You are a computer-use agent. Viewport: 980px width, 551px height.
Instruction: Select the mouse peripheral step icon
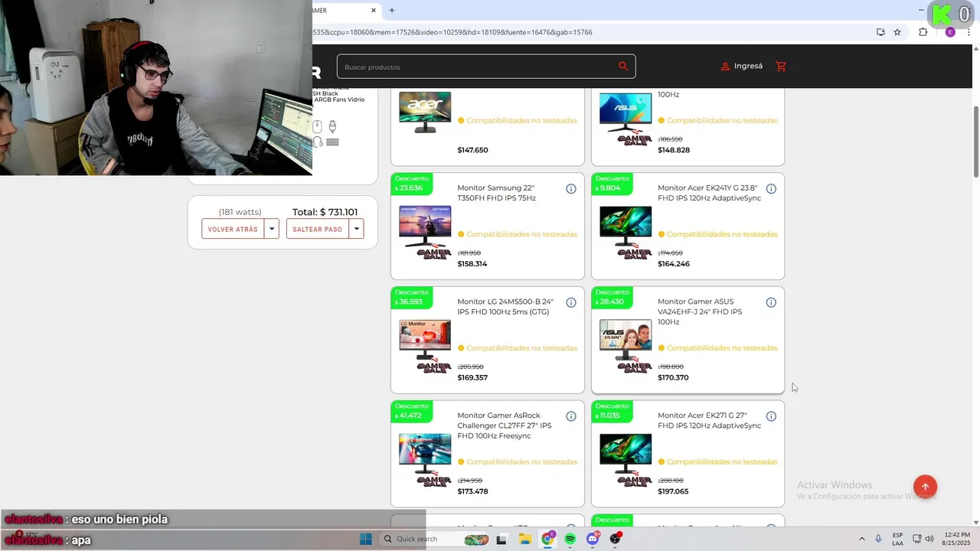pos(317,126)
